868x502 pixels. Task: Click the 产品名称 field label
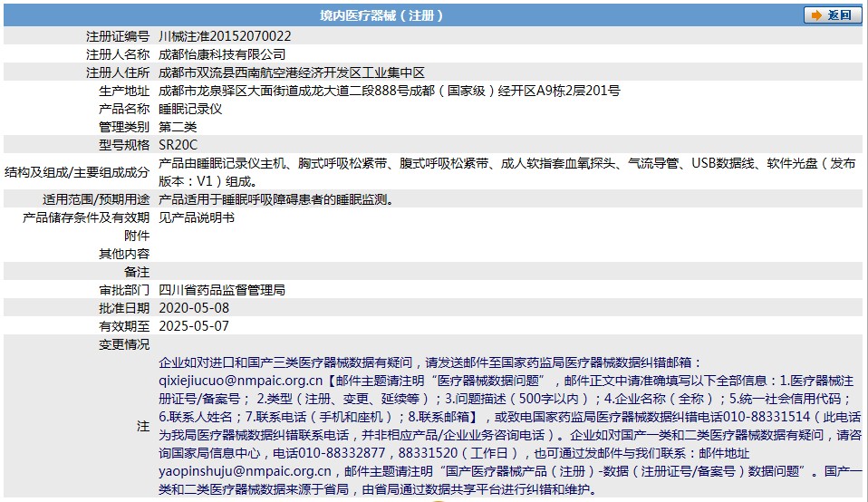(x=124, y=109)
